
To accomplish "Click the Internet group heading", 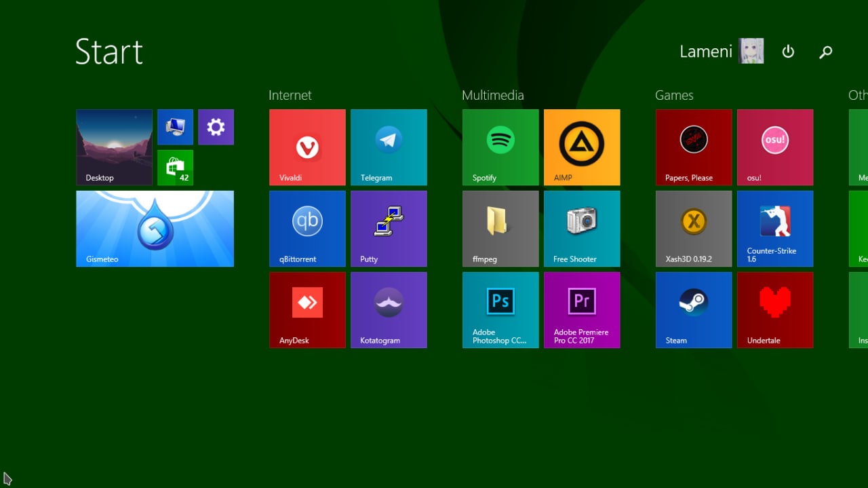I will (290, 95).
